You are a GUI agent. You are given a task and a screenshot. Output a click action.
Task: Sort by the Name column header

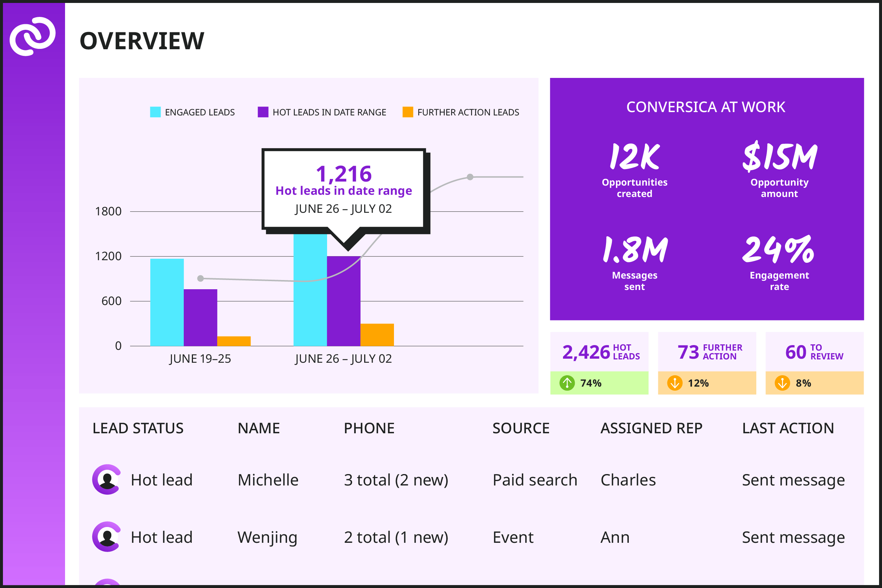click(x=259, y=428)
